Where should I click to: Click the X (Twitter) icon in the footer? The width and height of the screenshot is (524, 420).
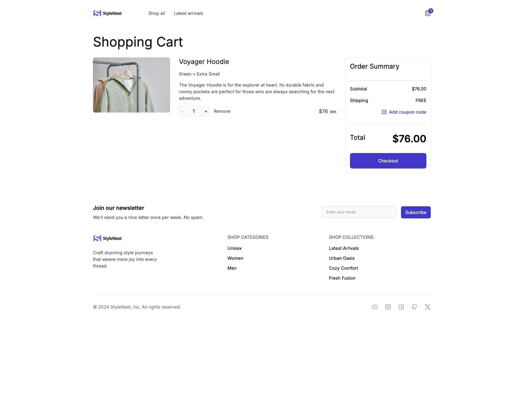427,307
